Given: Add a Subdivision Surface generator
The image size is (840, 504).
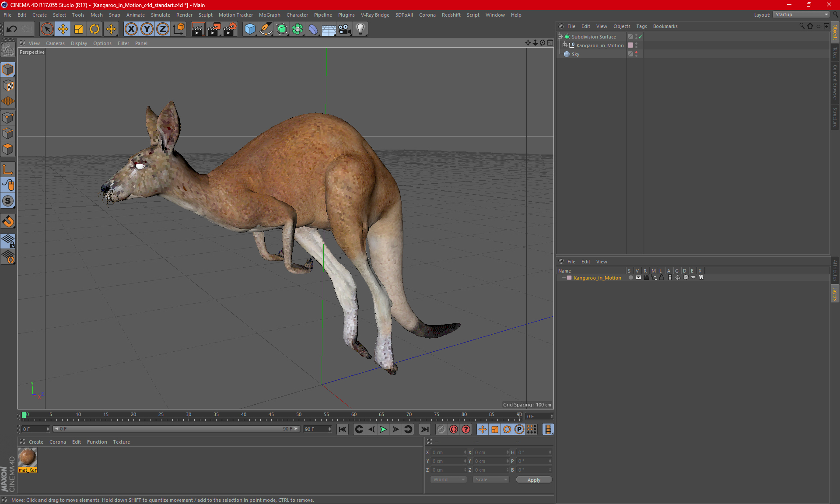Looking at the screenshot, I should [282, 29].
